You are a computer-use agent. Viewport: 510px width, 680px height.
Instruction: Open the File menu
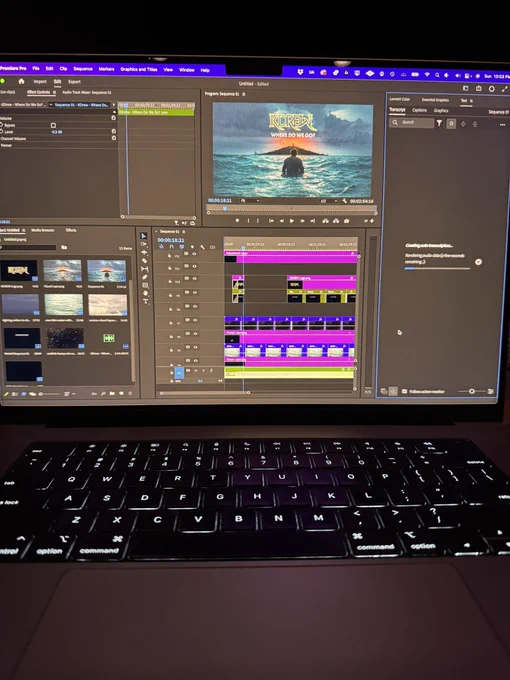[x=36, y=69]
